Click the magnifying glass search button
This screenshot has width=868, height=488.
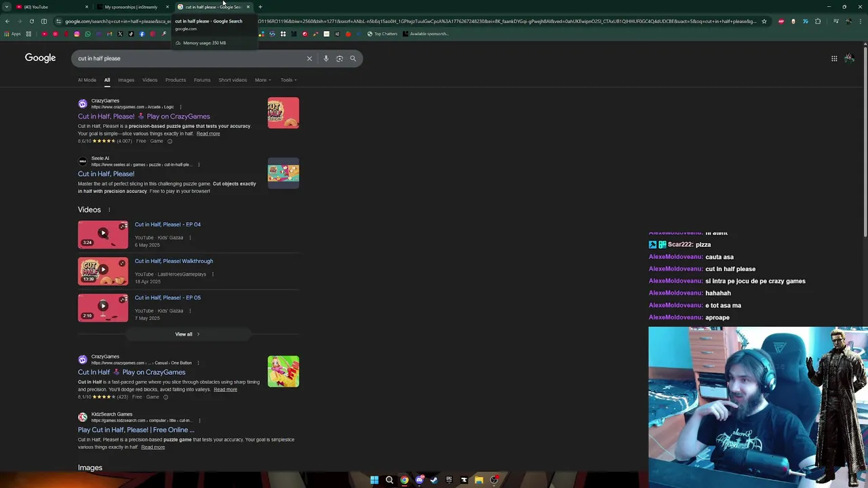pos(353,58)
